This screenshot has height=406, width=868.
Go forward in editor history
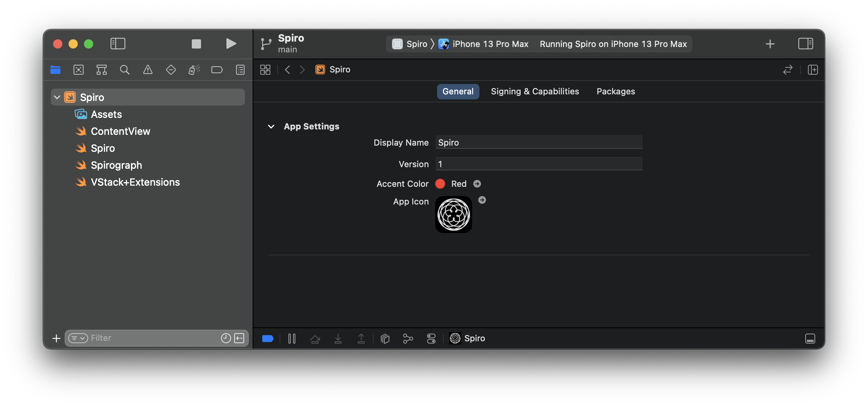coord(302,70)
